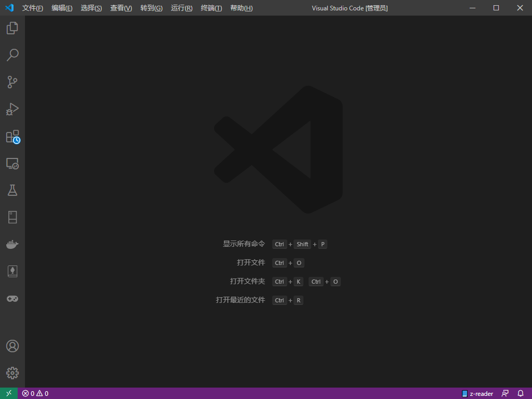Open the errors and warnings status count

click(x=35, y=394)
